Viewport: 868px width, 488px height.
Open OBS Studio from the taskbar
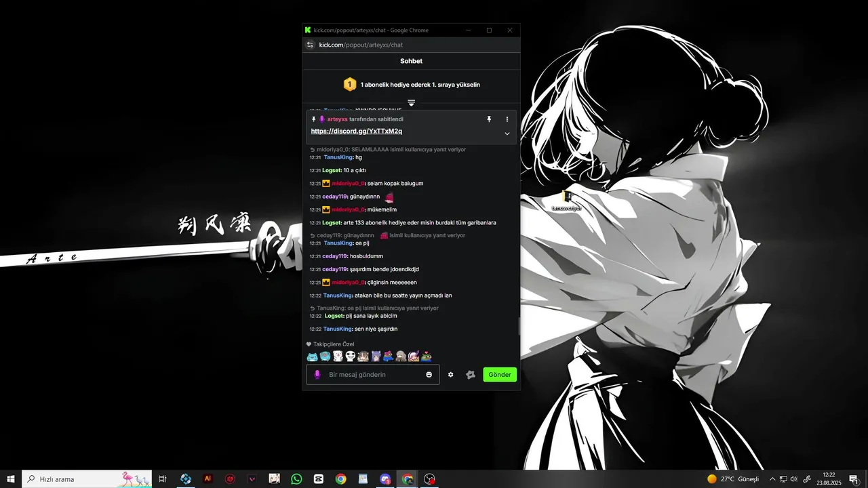pyautogui.click(x=429, y=479)
